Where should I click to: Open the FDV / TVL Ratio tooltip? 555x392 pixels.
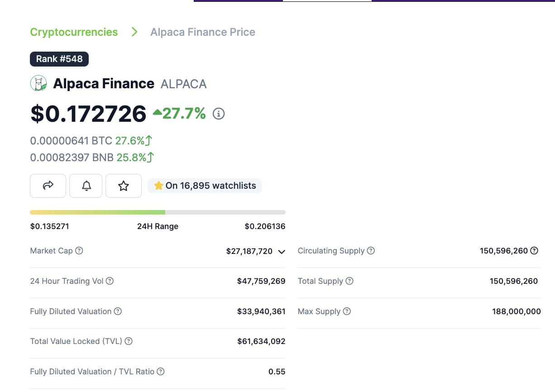[x=161, y=371]
